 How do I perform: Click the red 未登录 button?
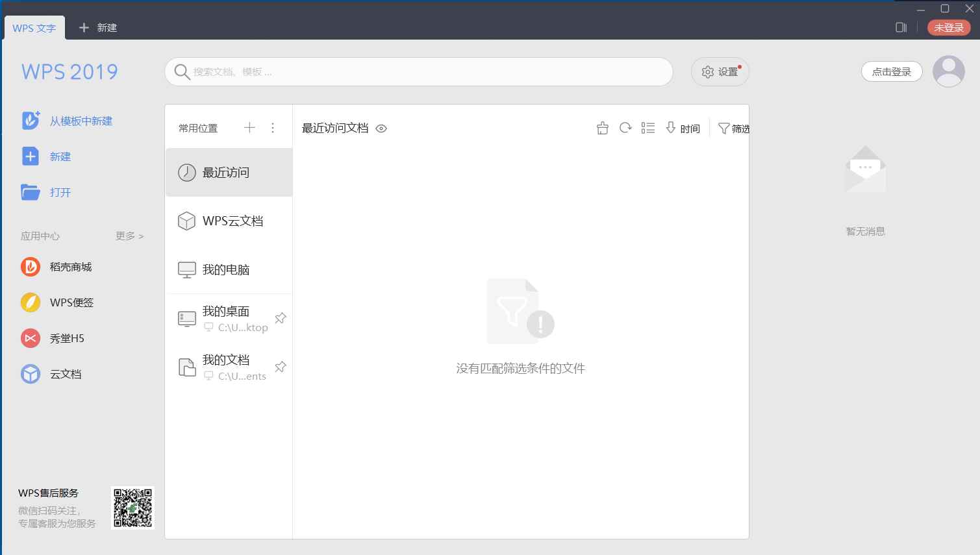[x=949, y=27]
